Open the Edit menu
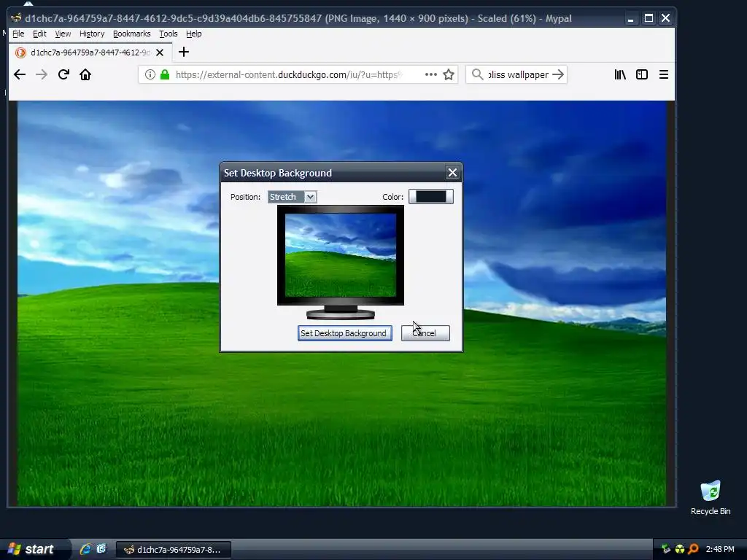 tap(39, 34)
